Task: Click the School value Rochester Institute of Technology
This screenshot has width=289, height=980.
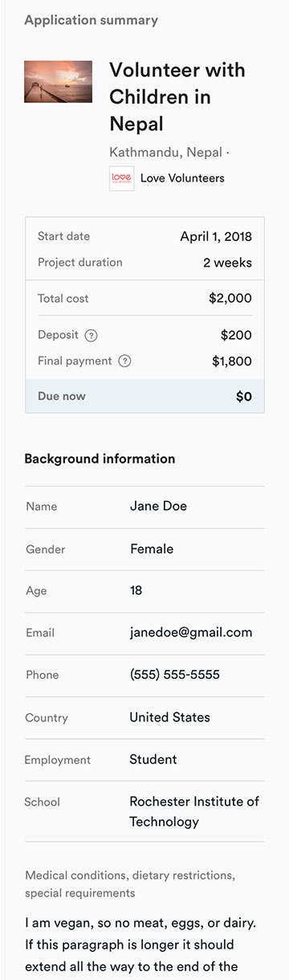Action: pyautogui.click(x=194, y=812)
